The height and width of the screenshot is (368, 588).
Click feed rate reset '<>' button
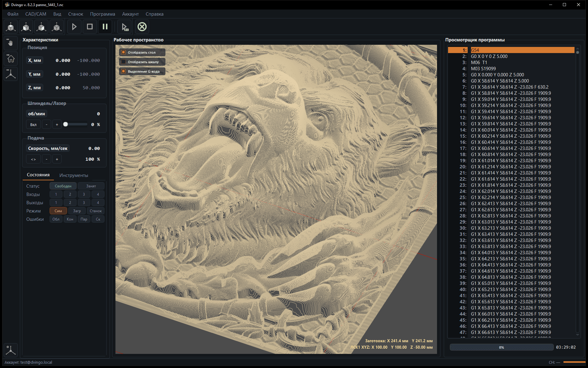tap(33, 159)
